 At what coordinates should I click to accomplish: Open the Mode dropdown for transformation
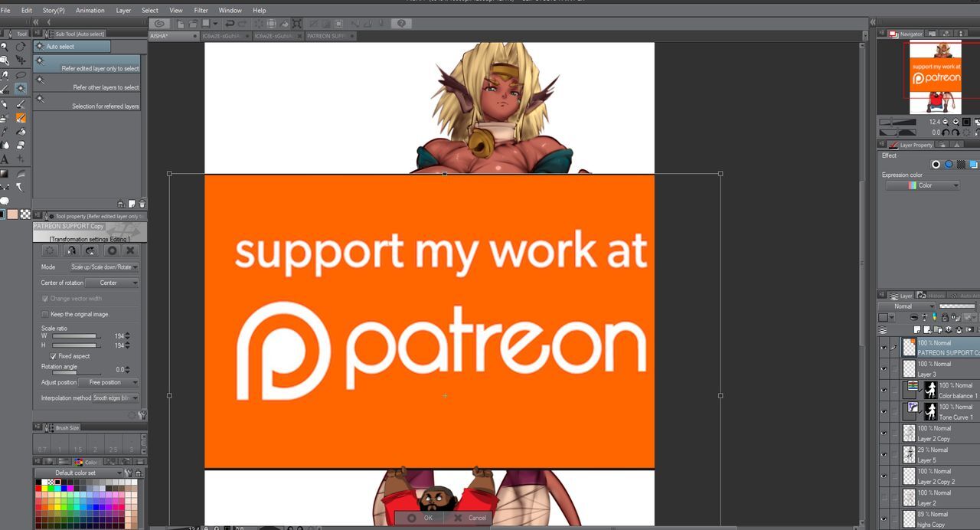pos(104,267)
